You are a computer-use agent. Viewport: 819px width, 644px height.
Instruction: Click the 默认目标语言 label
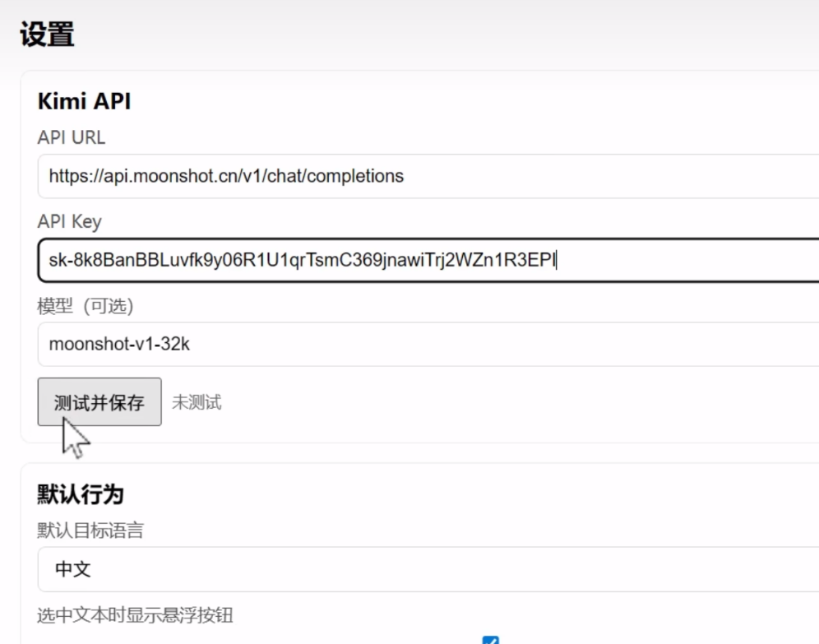[x=90, y=530]
